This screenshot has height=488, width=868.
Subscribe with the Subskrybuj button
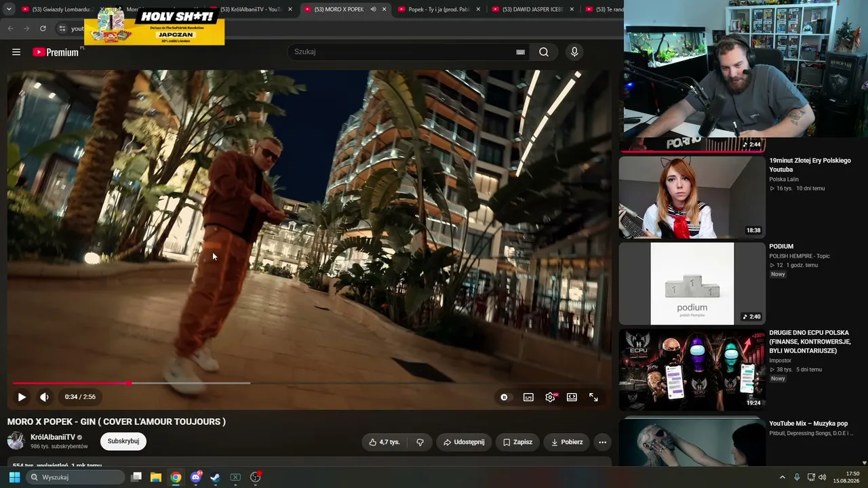[x=123, y=441]
